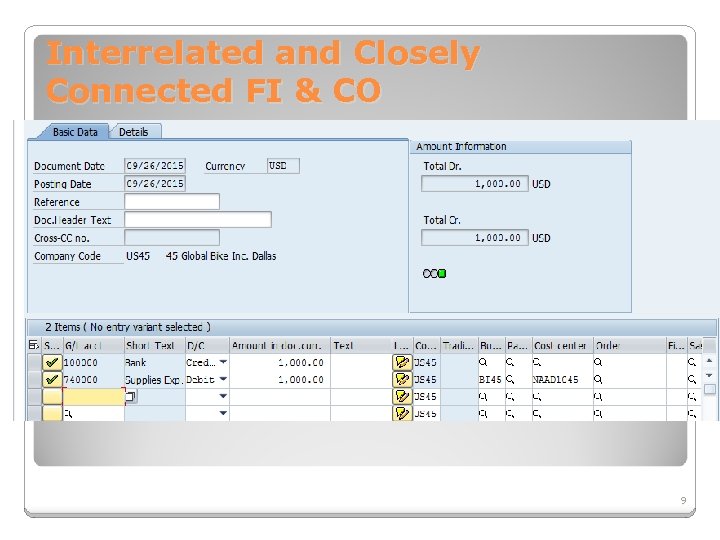Click G/L account 740000 cell
Viewport: 720px width, 540px height.
click(93, 379)
